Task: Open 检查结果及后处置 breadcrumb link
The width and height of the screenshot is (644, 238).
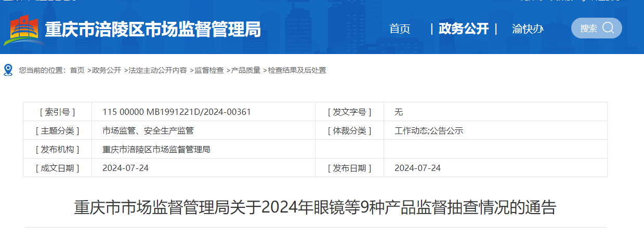Action: click(x=297, y=70)
